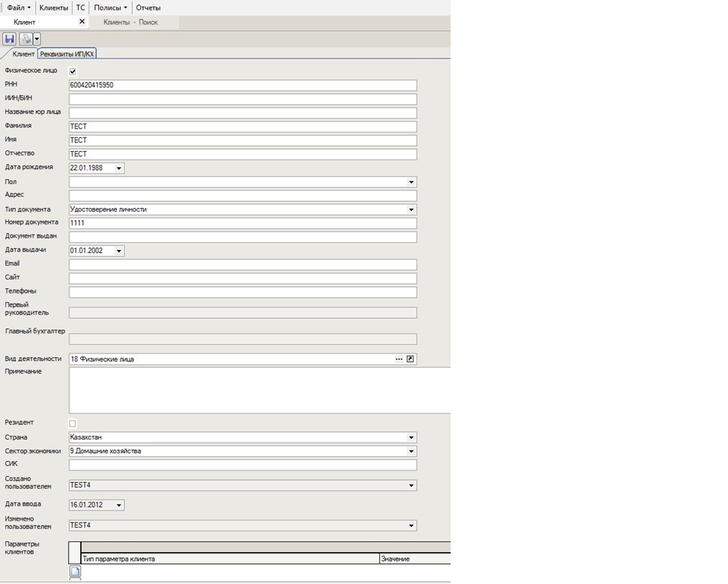The image size is (728, 584).
Task: Click the Print icon in toolbar
Action: (26, 39)
